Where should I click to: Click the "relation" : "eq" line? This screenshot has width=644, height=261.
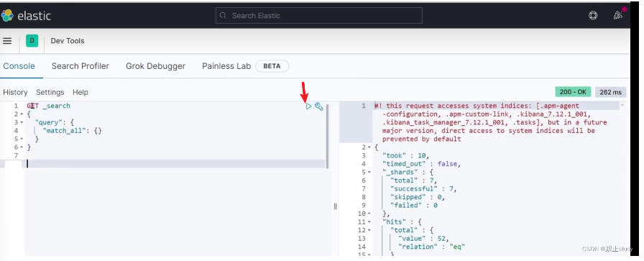point(431,247)
